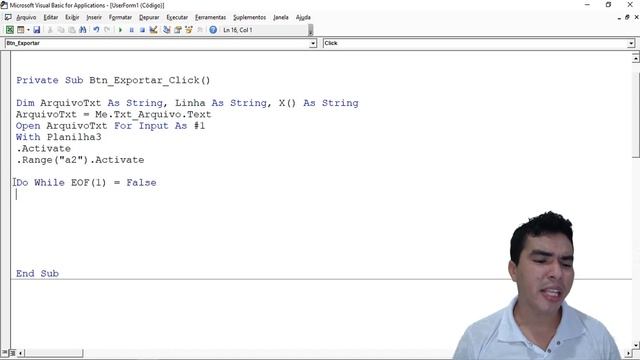
Task: Click the Do While EOF(1) = False line
Action: [86, 182]
